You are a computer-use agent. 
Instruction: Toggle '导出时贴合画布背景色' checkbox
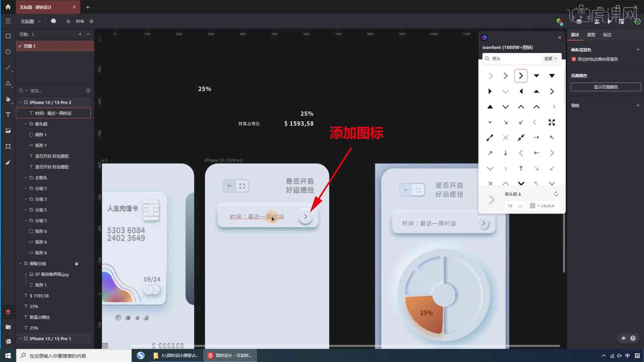[573, 59]
